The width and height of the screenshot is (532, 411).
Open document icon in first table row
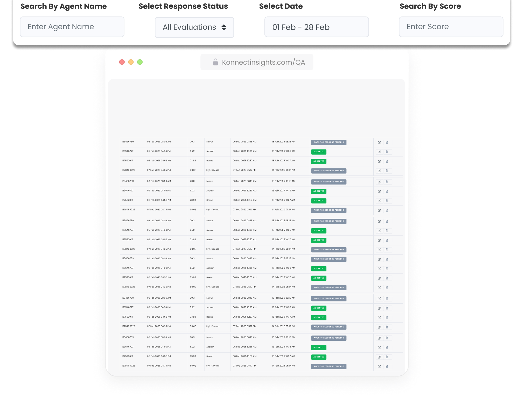(387, 142)
